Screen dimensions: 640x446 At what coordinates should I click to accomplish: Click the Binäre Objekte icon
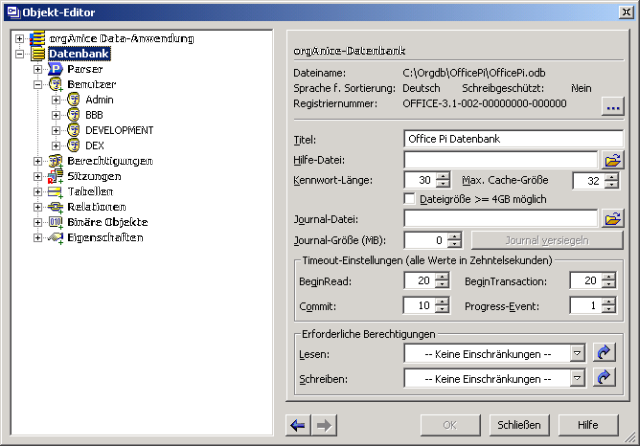[x=56, y=222]
